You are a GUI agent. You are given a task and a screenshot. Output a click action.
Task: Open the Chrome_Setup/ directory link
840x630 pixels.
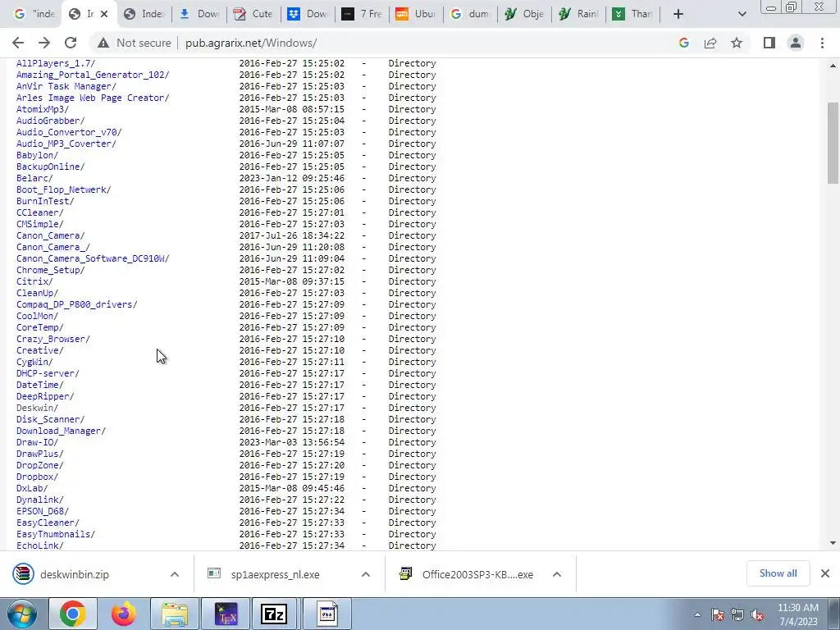pos(50,270)
